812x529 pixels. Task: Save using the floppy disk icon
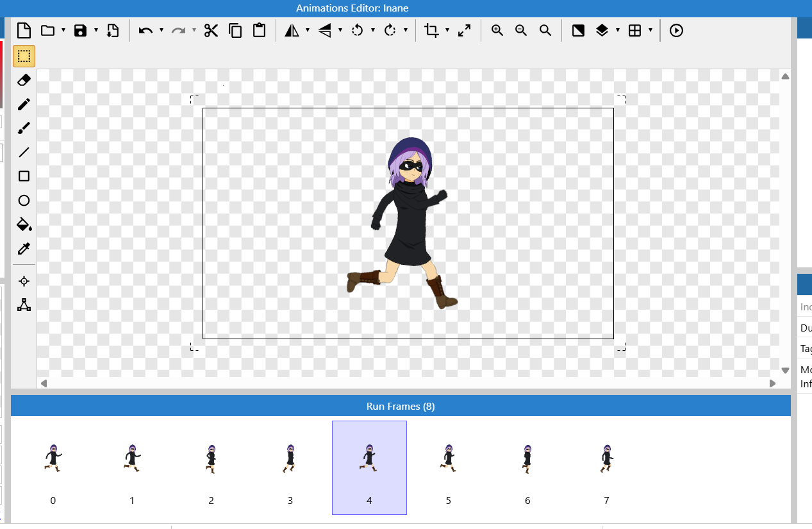[80, 30]
